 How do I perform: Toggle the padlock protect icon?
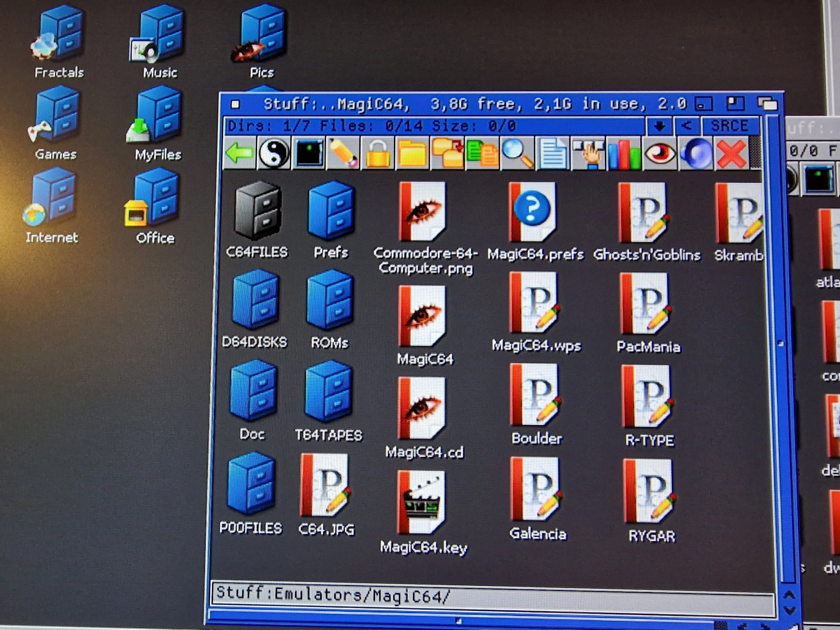tap(378, 153)
